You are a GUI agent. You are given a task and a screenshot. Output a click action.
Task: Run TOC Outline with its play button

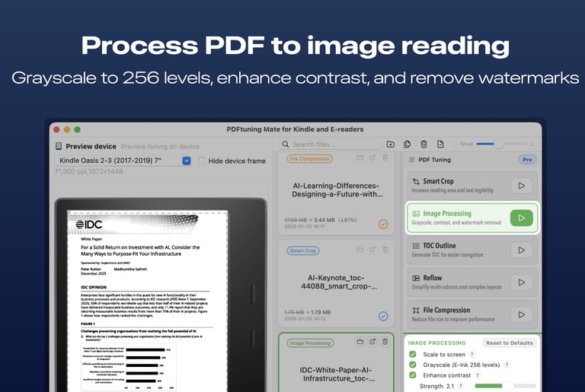click(522, 250)
